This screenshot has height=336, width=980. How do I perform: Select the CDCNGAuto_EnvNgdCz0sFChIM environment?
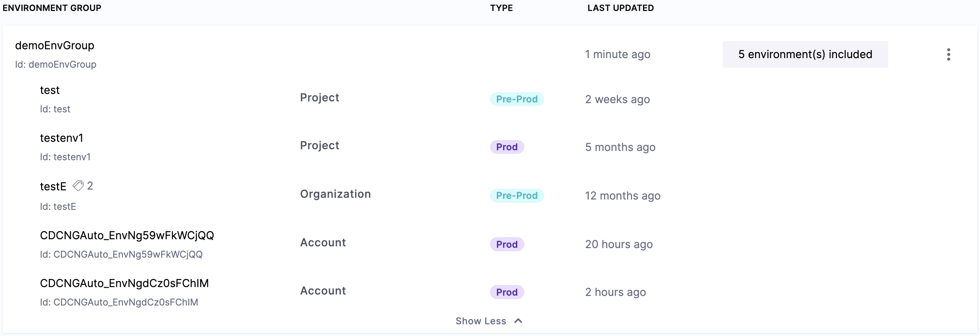[124, 284]
